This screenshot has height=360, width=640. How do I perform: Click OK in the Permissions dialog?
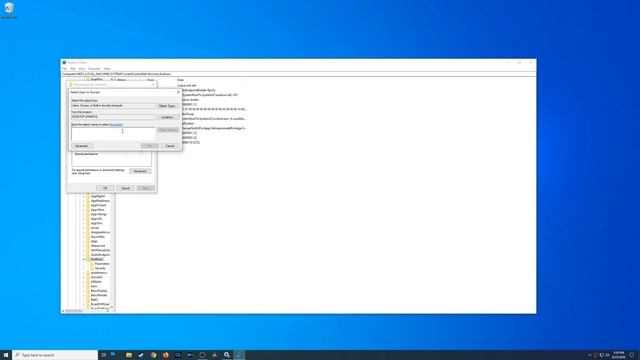pyautogui.click(x=105, y=188)
